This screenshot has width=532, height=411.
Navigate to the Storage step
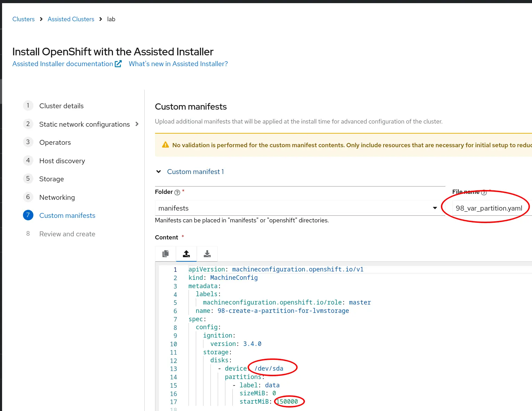click(51, 179)
